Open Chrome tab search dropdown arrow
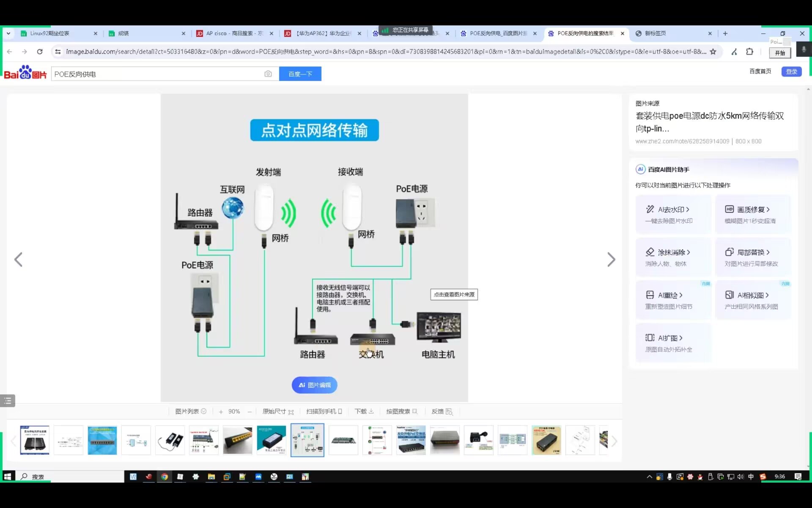This screenshot has height=508, width=812. [8, 33]
